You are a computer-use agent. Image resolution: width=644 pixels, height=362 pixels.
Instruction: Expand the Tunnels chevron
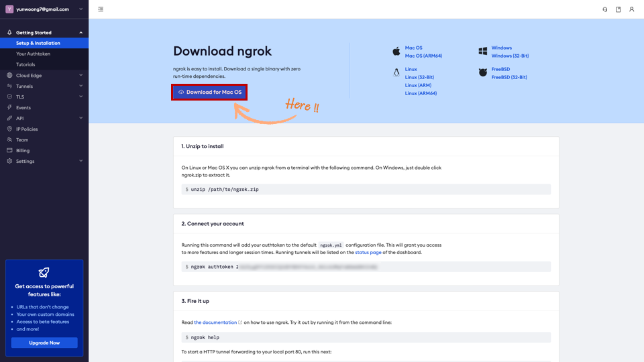(81, 86)
